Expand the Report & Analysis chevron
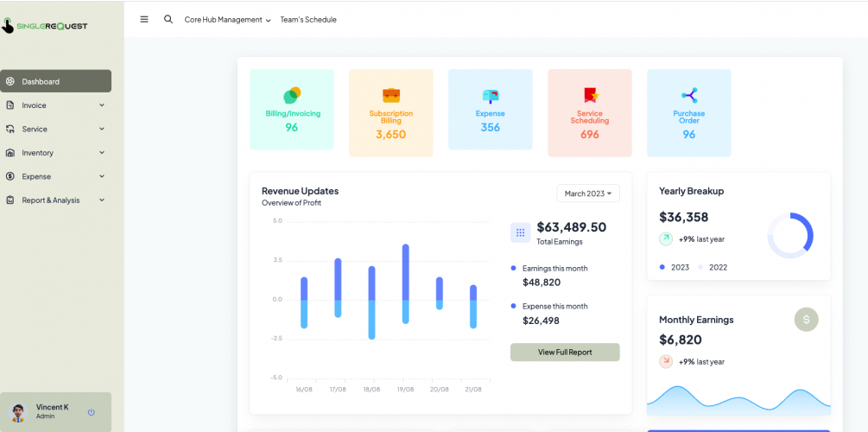The image size is (868, 432). click(x=102, y=200)
